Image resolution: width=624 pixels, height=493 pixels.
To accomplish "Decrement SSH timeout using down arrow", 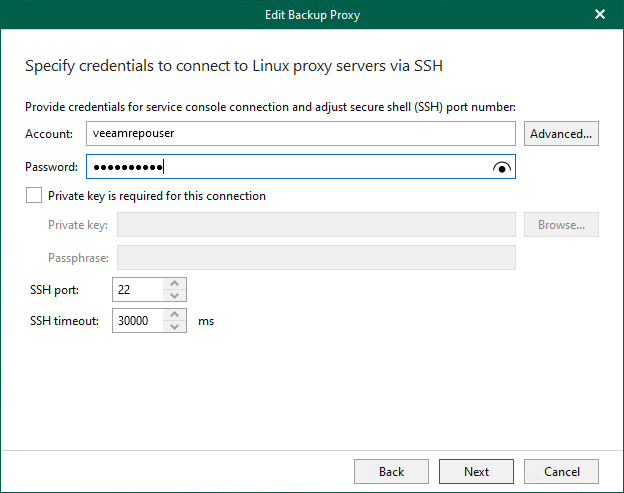I will [175, 327].
